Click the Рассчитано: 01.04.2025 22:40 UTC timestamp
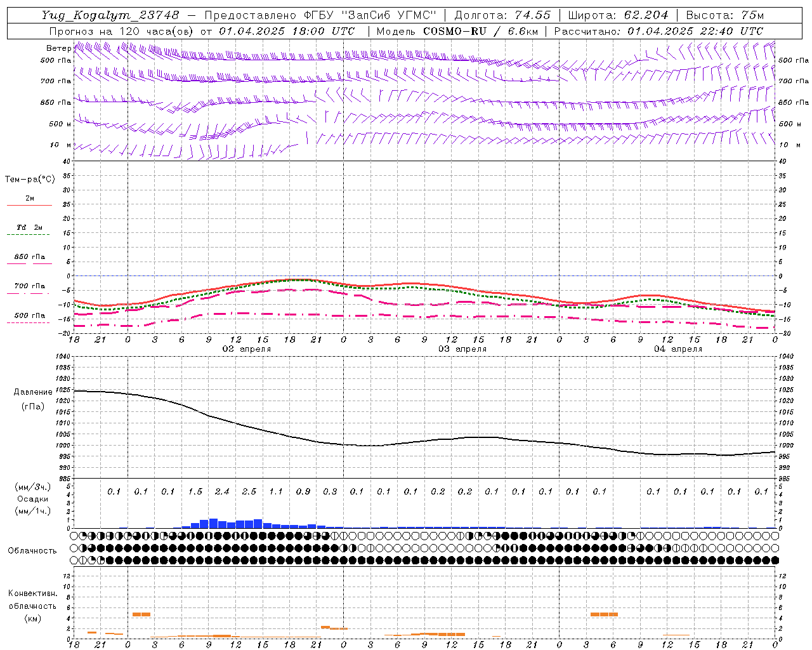812x650 pixels. click(658, 31)
